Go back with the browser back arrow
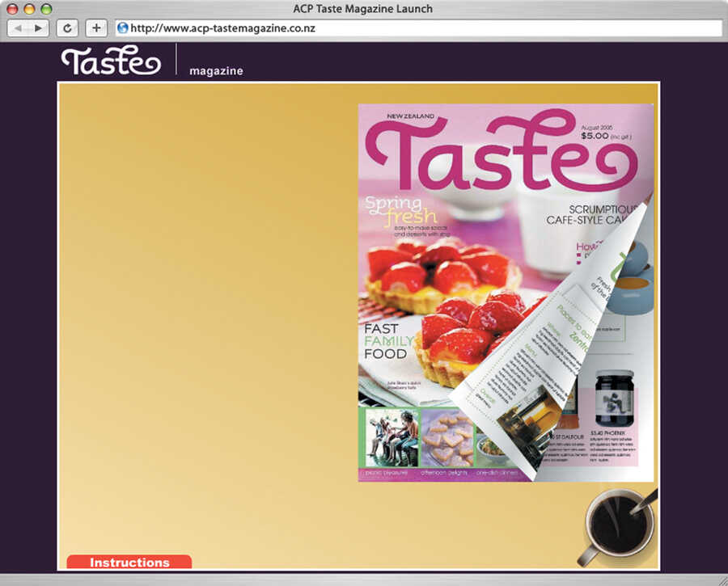The image size is (728, 586). pyautogui.click(x=18, y=28)
